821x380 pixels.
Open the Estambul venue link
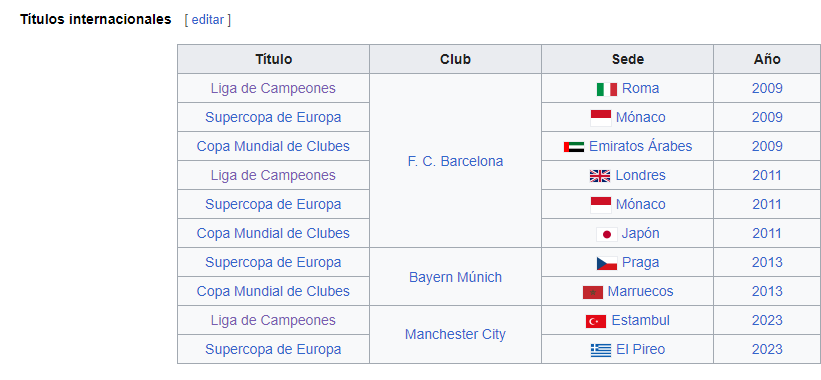(x=640, y=320)
